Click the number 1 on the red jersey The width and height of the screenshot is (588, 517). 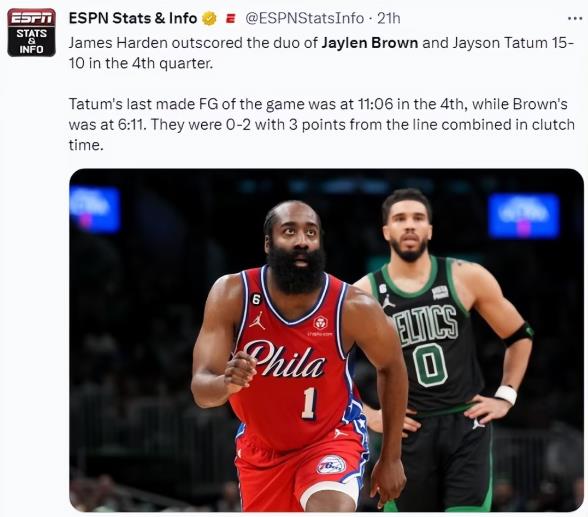[x=309, y=403]
